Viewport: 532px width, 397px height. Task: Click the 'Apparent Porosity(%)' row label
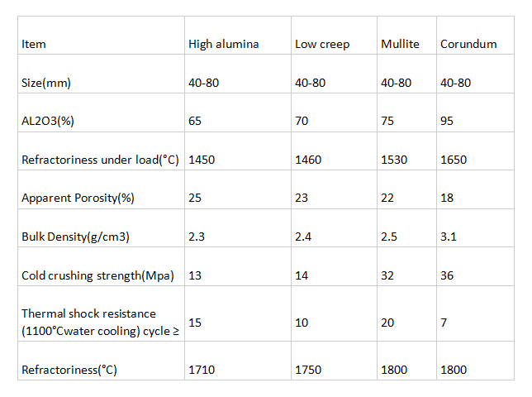click(77, 198)
